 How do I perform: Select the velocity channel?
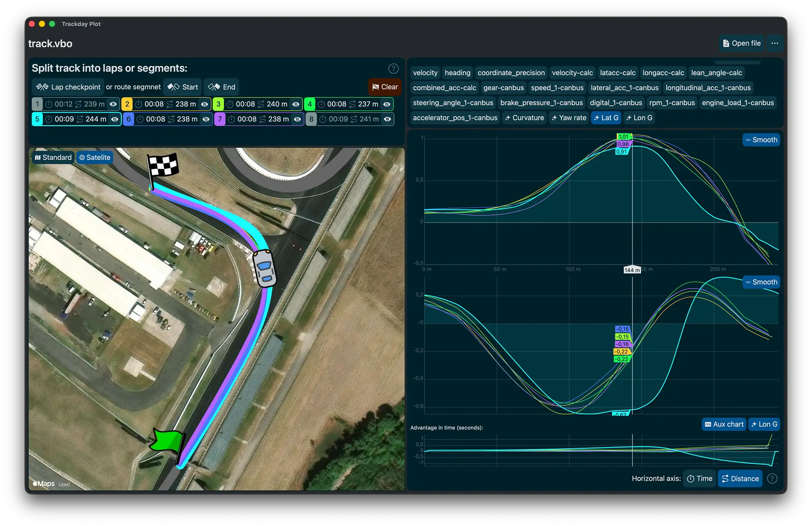(425, 73)
